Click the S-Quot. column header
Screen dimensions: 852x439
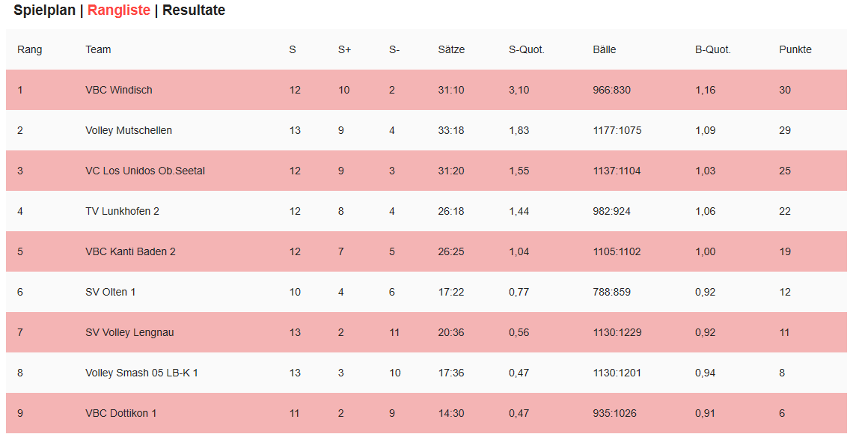[527, 49]
